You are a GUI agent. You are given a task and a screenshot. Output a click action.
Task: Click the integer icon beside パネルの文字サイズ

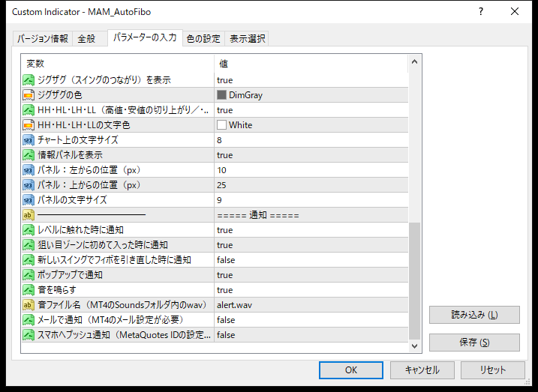(x=29, y=200)
